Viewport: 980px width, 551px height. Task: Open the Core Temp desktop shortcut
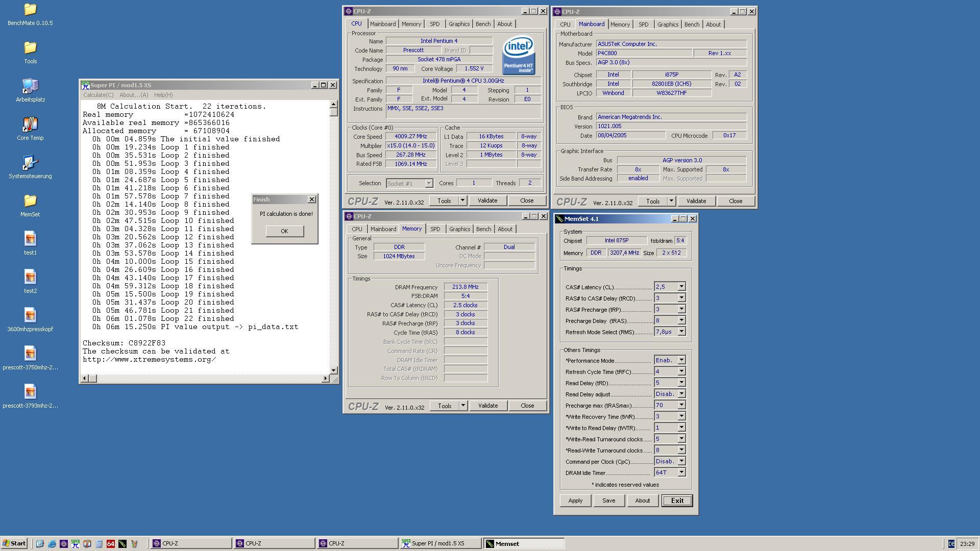30,125
